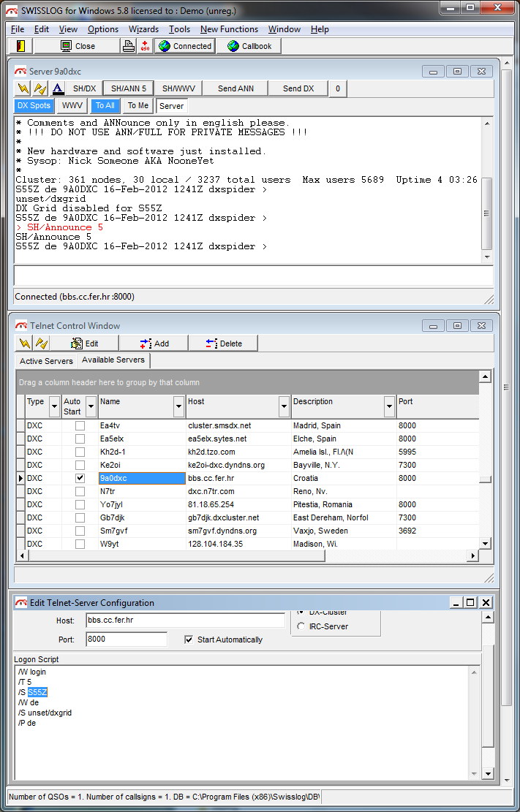The width and height of the screenshot is (520, 812).
Task: Click the exit door icon in main toolbar
Action: click(20, 46)
